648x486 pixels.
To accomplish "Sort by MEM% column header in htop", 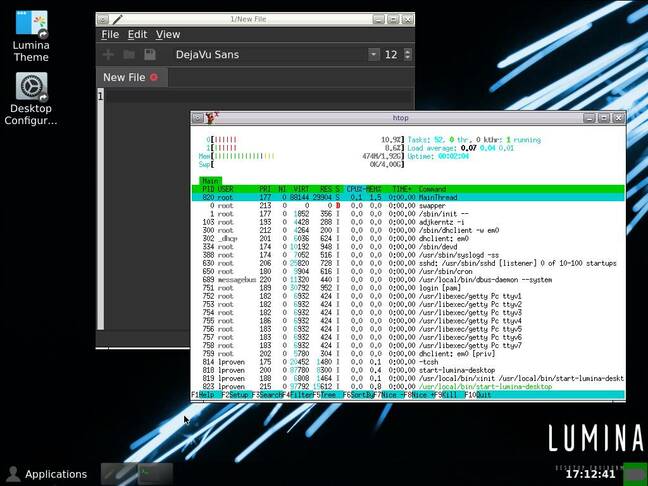I will pyautogui.click(x=374, y=189).
